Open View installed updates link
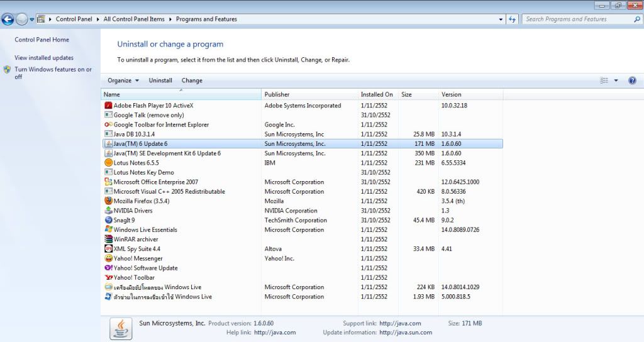The width and height of the screenshot is (644, 342). [x=44, y=58]
